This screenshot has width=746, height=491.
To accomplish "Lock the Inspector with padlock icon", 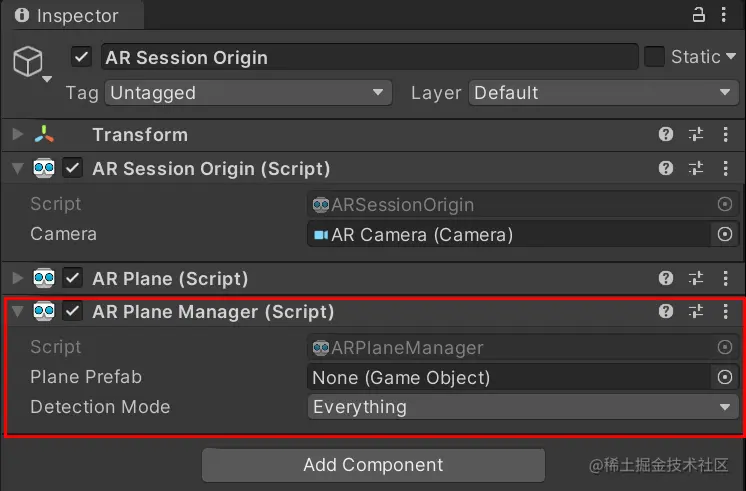I will click(x=698, y=14).
